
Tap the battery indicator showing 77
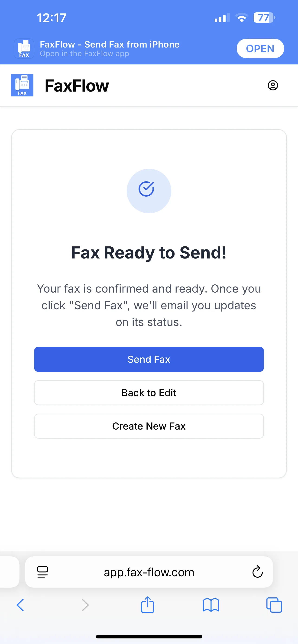tap(263, 17)
